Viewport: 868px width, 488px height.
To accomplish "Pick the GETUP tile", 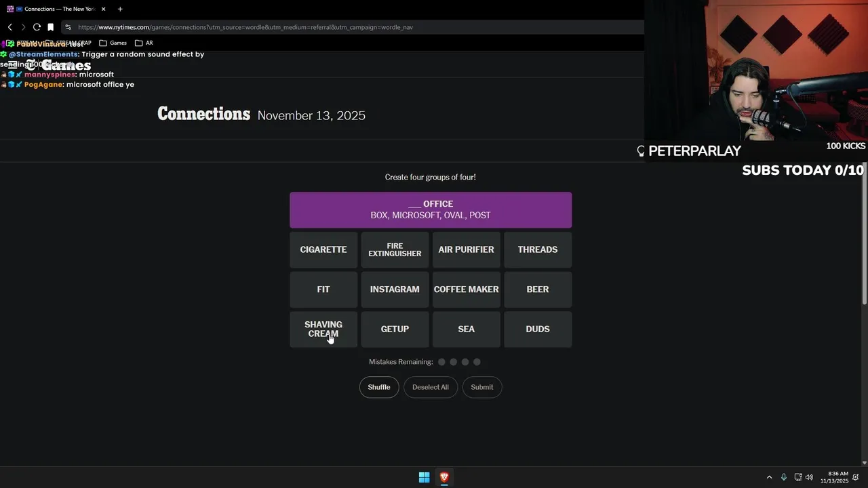I will pos(395,329).
